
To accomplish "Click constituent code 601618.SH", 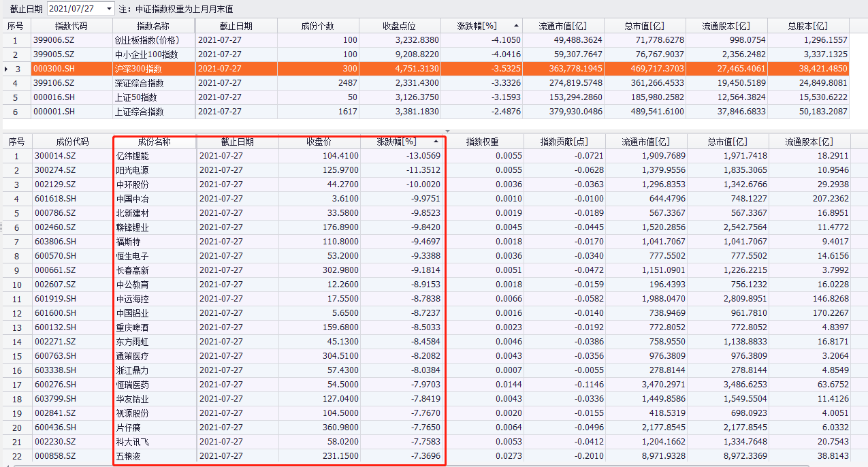I will tap(55, 199).
